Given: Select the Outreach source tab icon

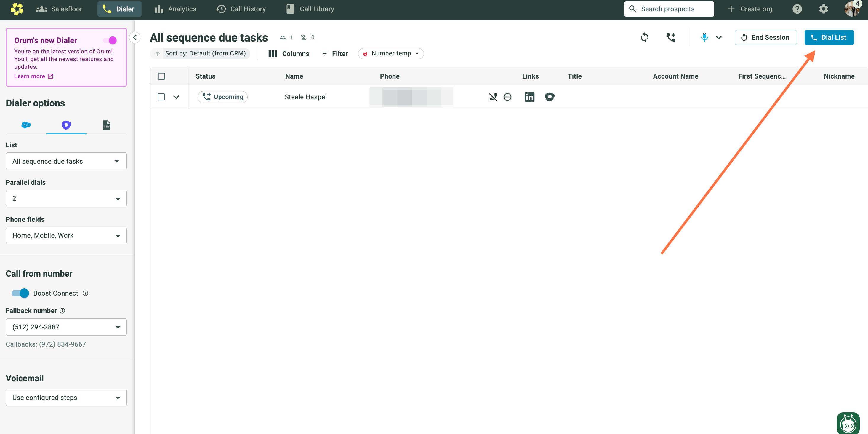Looking at the screenshot, I should (66, 125).
